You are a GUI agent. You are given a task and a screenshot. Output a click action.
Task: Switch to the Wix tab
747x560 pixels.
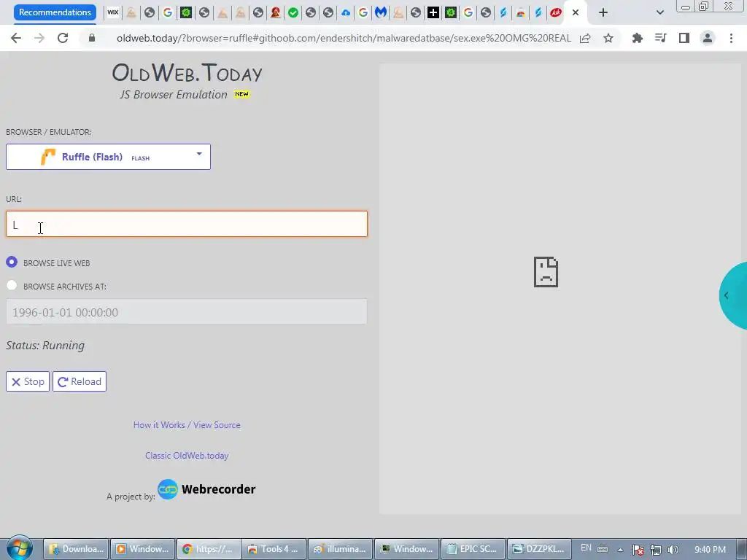113,12
